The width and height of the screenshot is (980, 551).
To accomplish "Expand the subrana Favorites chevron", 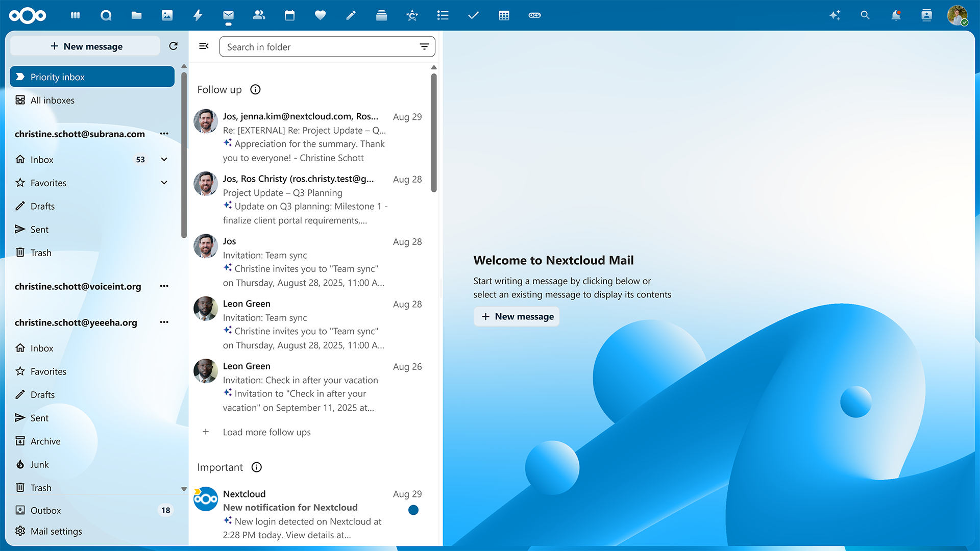I will point(164,183).
